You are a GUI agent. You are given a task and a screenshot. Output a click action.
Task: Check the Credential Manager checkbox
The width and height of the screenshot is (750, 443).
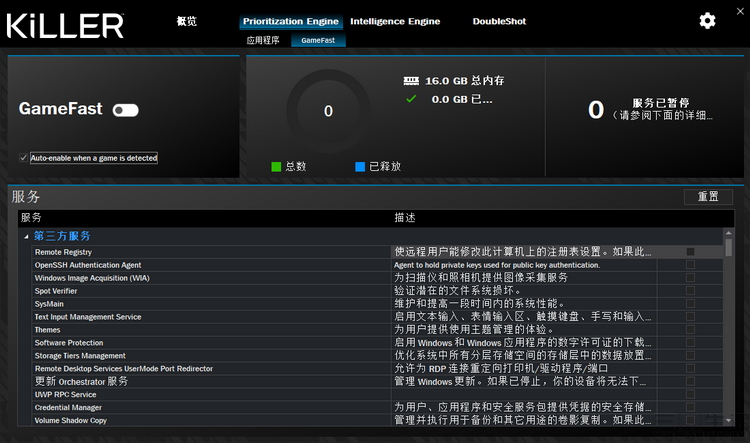(x=690, y=407)
